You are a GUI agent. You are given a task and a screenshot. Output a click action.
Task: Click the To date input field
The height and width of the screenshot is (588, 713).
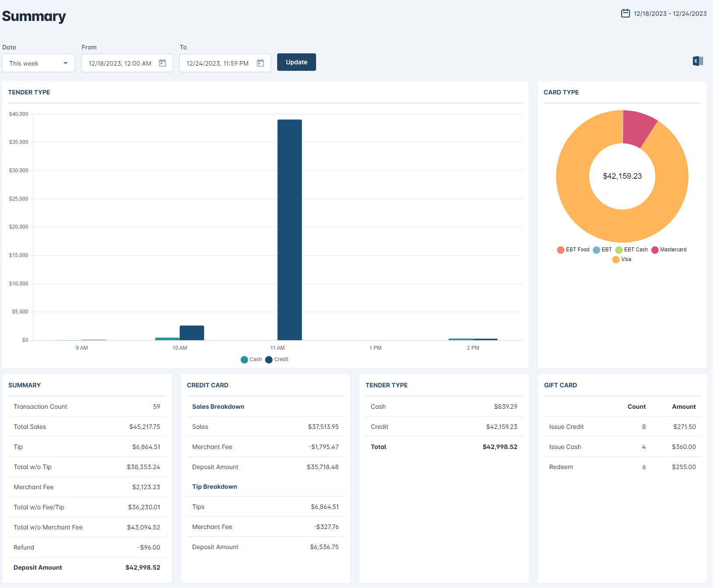(218, 63)
